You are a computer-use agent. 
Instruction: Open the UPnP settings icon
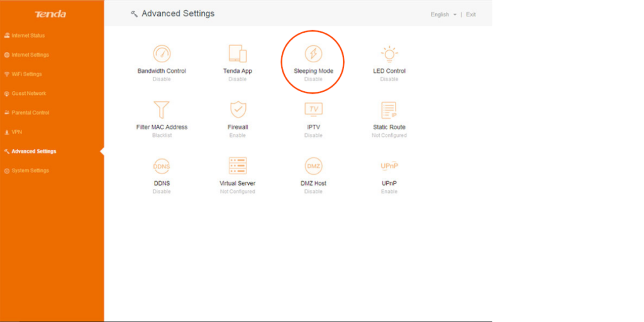(x=389, y=166)
